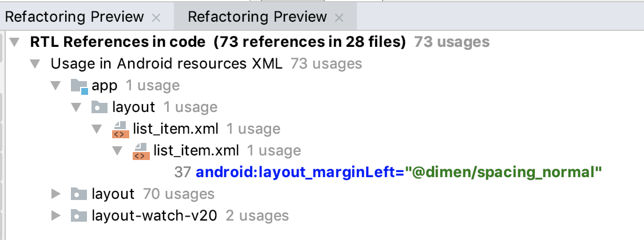Click the app module folder icon
This screenshot has height=240, width=644.
79,86
